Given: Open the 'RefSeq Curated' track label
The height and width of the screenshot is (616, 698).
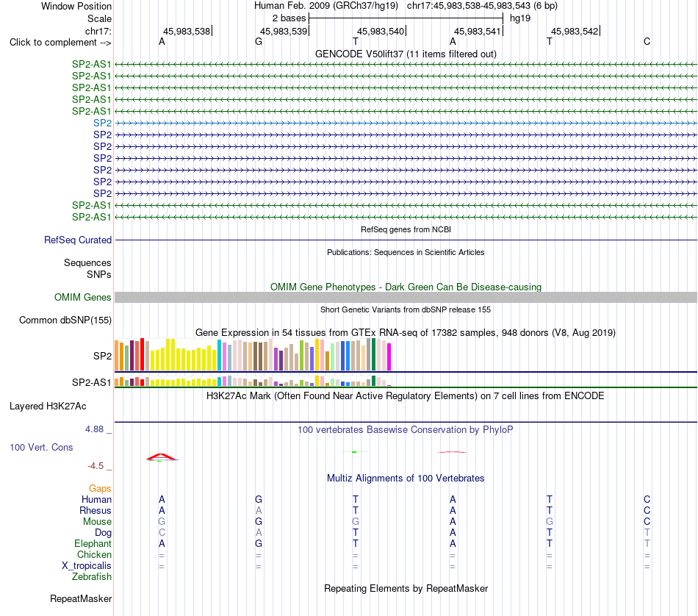Looking at the screenshot, I should pos(78,240).
